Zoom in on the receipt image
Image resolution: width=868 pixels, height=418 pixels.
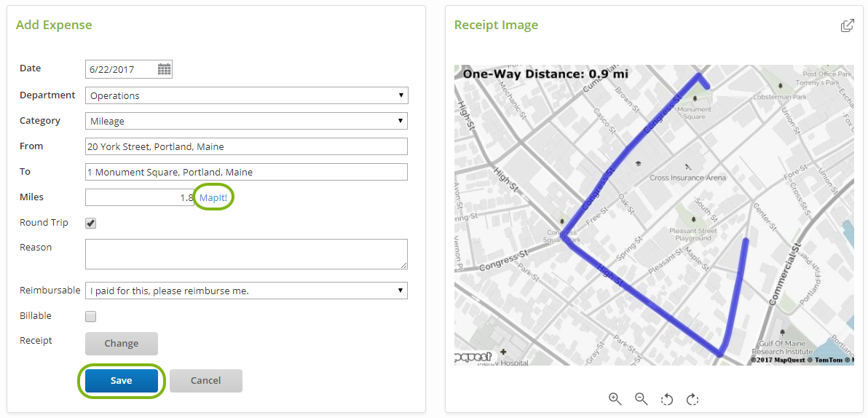pos(615,398)
